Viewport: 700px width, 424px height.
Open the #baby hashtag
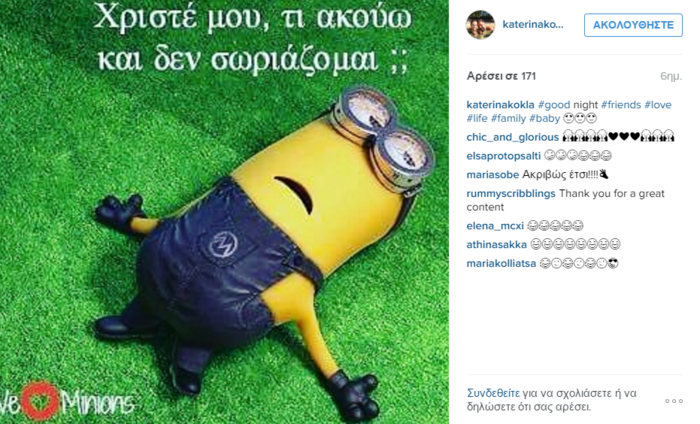545,118
